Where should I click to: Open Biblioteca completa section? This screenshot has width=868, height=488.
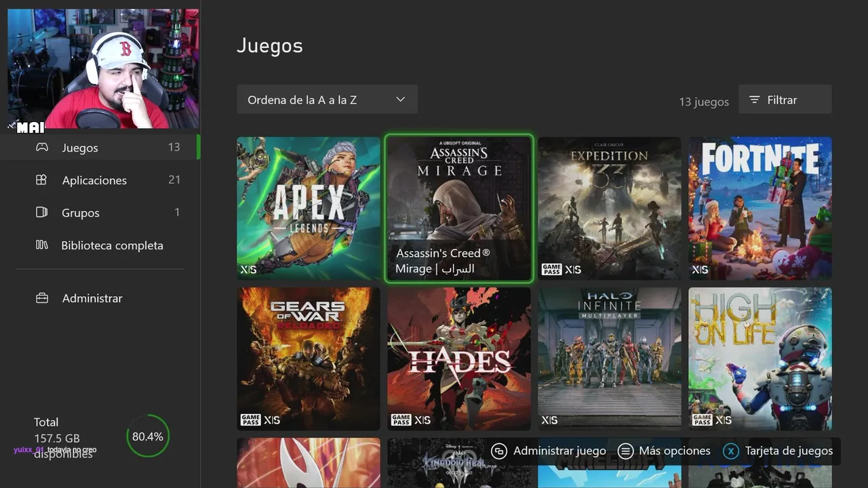(x=100, y=245)
